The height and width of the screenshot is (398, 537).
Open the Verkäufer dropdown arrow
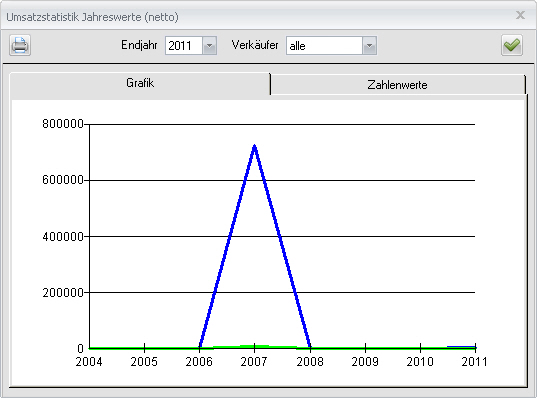[x=369, y=46]
